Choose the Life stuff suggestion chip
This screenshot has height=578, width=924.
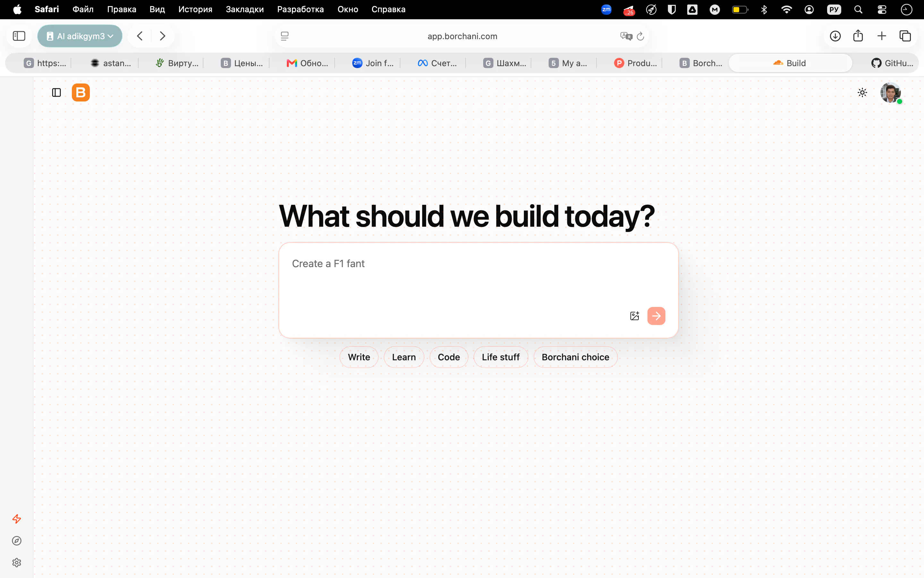501,357
